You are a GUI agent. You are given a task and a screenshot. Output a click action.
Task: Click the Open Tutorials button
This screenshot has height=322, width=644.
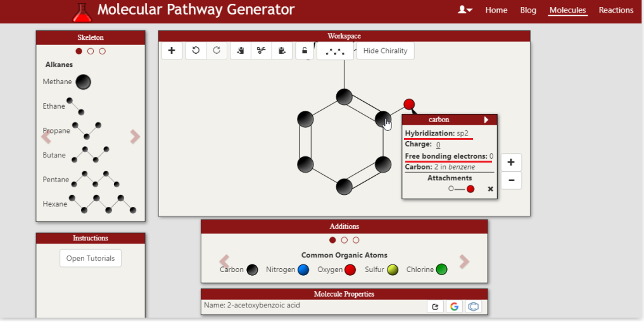pos(91,258)
